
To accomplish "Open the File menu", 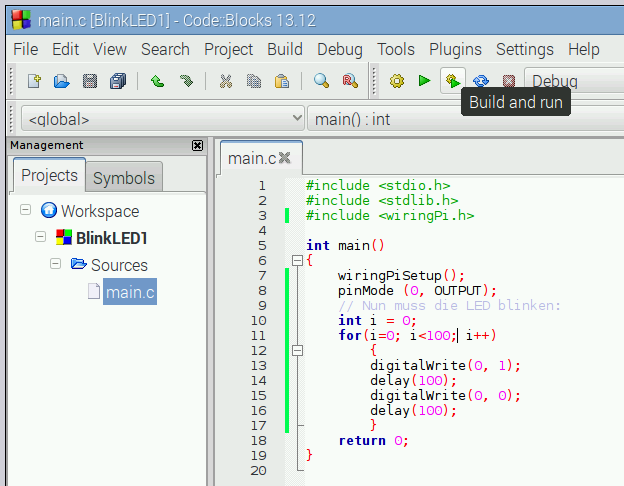I will (x=26, y=50).
